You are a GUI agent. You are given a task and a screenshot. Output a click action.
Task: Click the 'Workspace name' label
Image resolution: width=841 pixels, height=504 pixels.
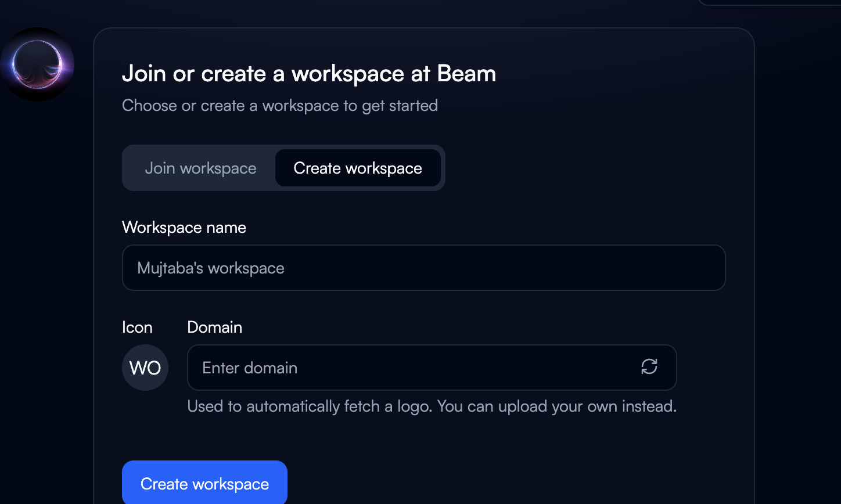pos(184,228)
